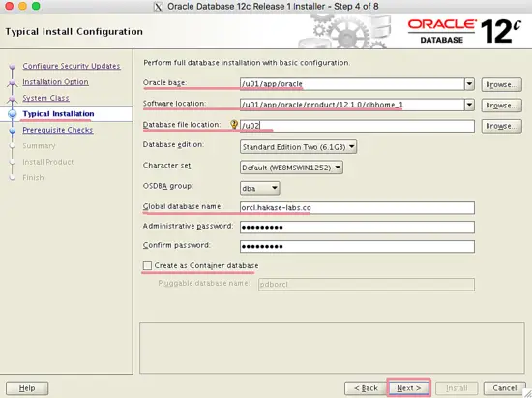Open the Oracle base dropdown arrow
The height and width of the screenshot is (398, 532).
click(469, 84)
